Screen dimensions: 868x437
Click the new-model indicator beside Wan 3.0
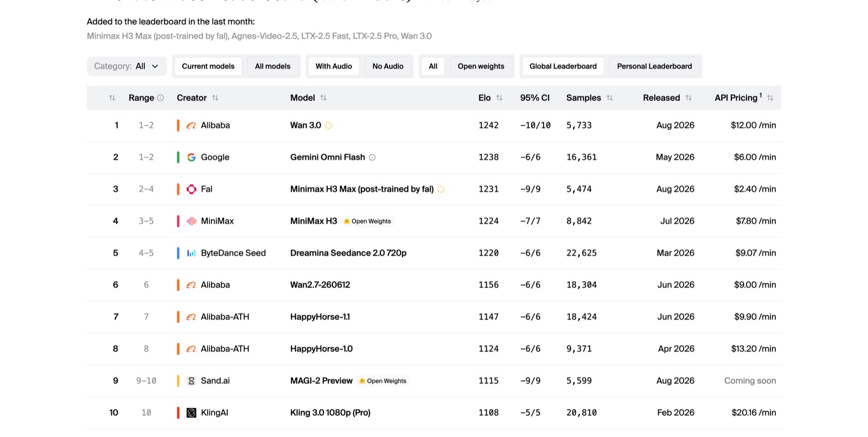tap(329, 125)
